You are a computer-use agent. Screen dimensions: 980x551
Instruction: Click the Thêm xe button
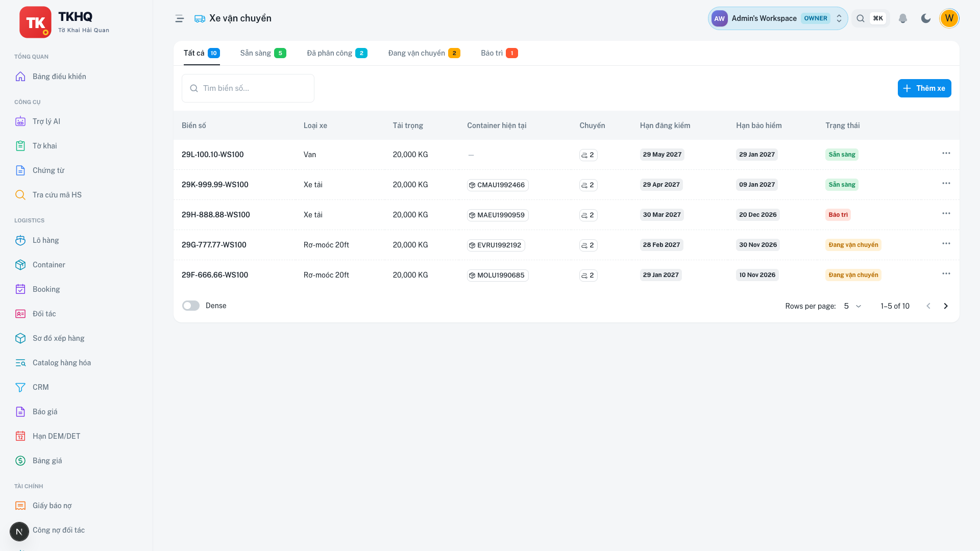[924, 88]
